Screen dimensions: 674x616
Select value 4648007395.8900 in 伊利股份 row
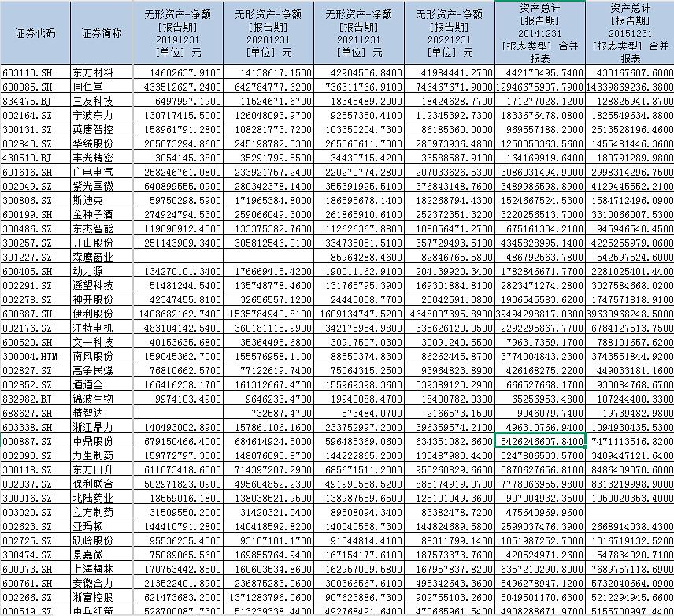450,314
